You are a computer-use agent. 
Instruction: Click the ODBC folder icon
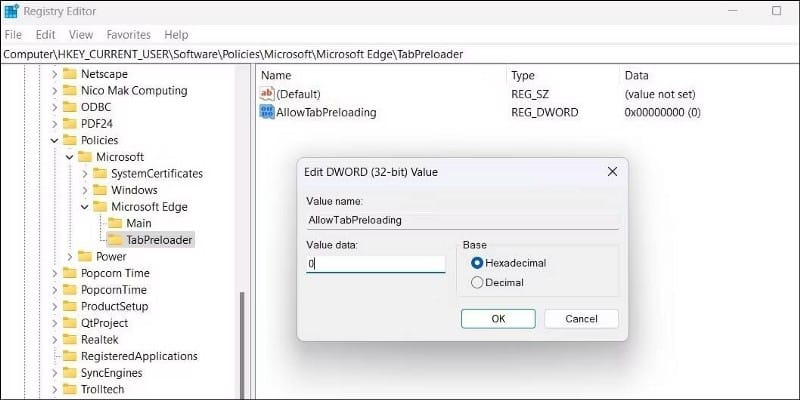(69, 107)
